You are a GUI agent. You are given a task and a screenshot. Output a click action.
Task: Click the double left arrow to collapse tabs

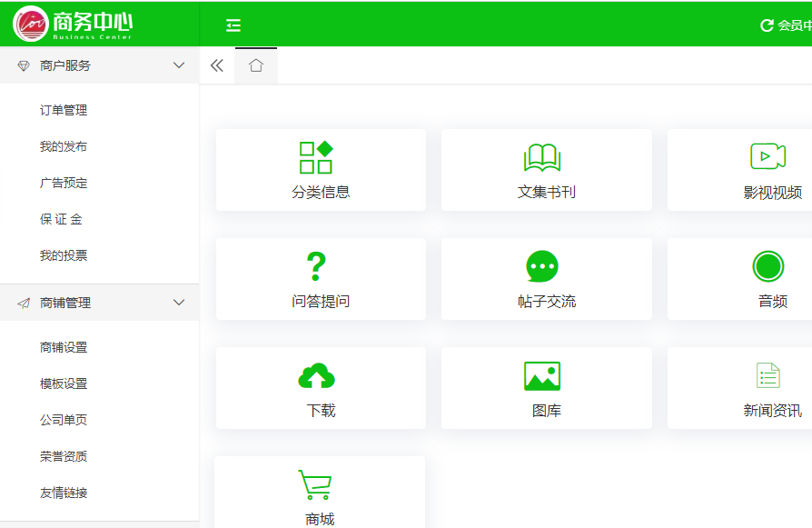(x=216, y=65)
